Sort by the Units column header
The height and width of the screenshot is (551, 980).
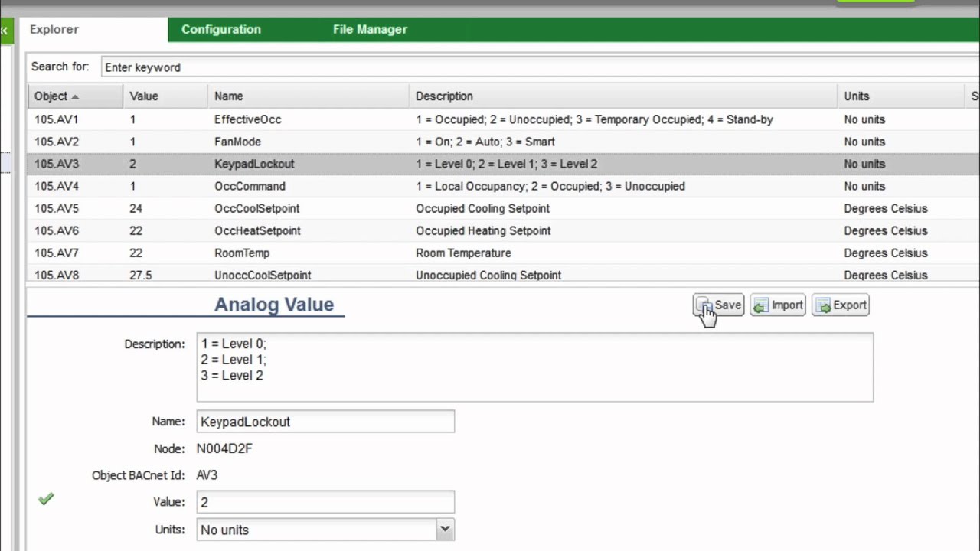902,96
